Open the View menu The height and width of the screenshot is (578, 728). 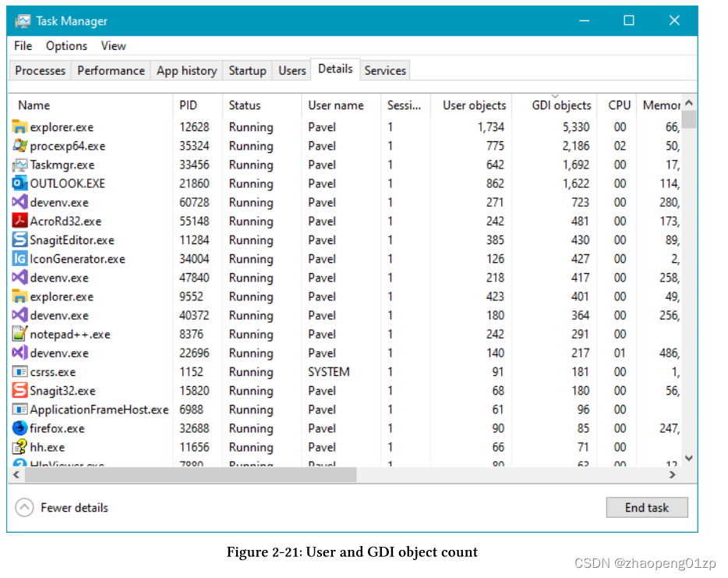113,46
